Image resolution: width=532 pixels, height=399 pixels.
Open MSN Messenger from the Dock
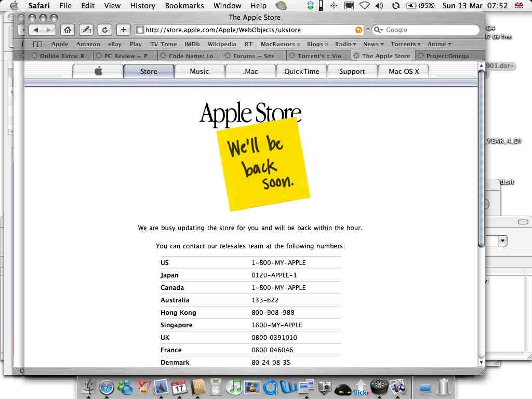coord(125,387)
